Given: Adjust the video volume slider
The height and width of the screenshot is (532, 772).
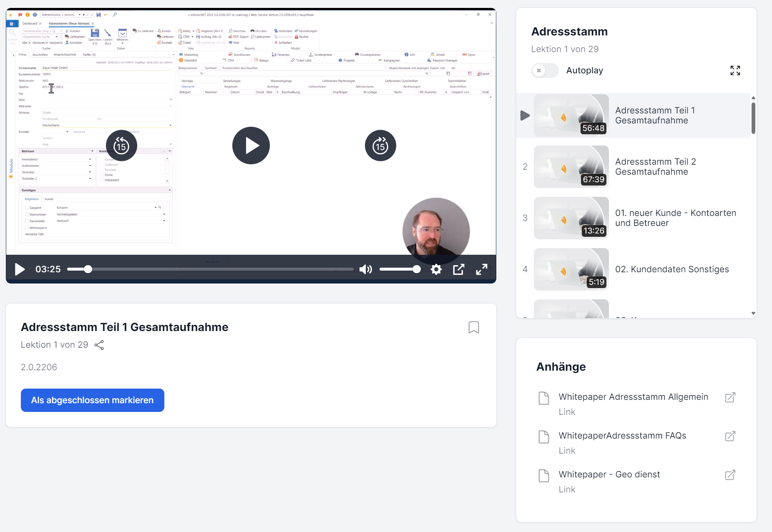Looking at the screenshot, I should (400, 269).
